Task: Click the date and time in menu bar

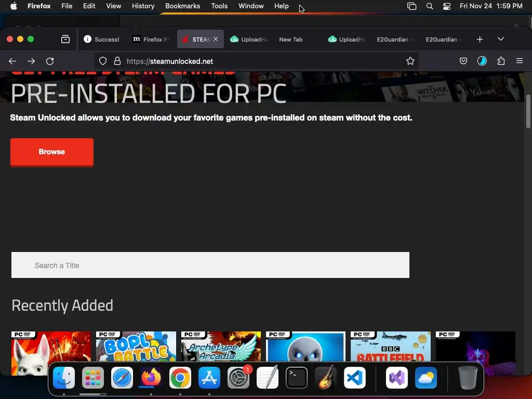Action: click(x=491, y=6)
